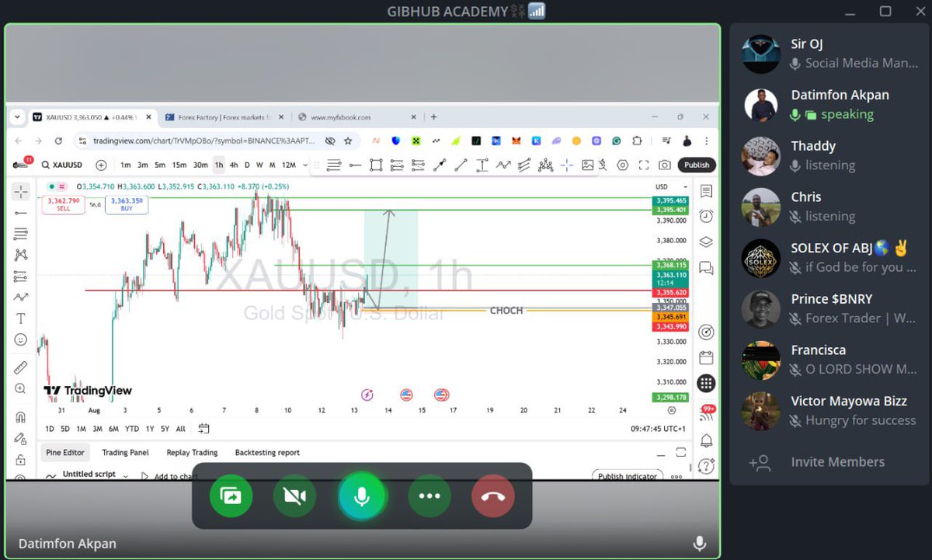Click the Publish indicator button

pos(627,476)
